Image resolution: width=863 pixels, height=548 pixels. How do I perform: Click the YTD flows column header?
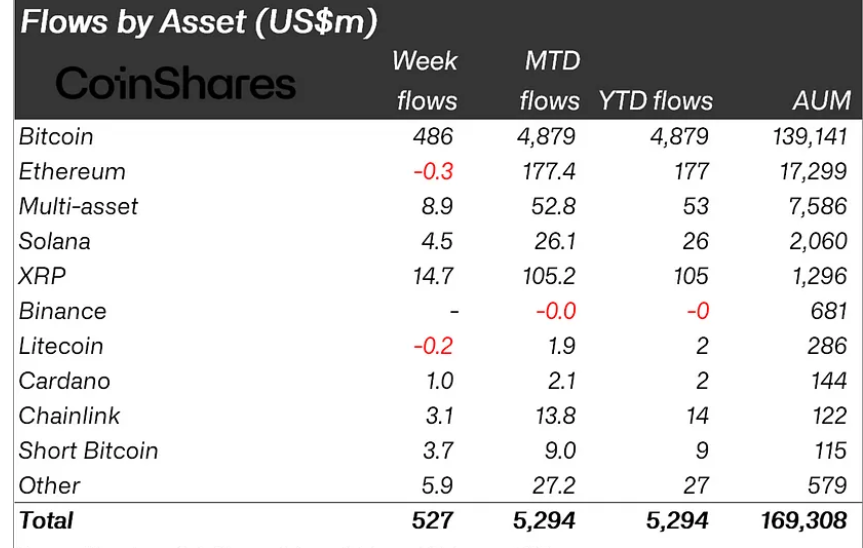click(656, 101)
